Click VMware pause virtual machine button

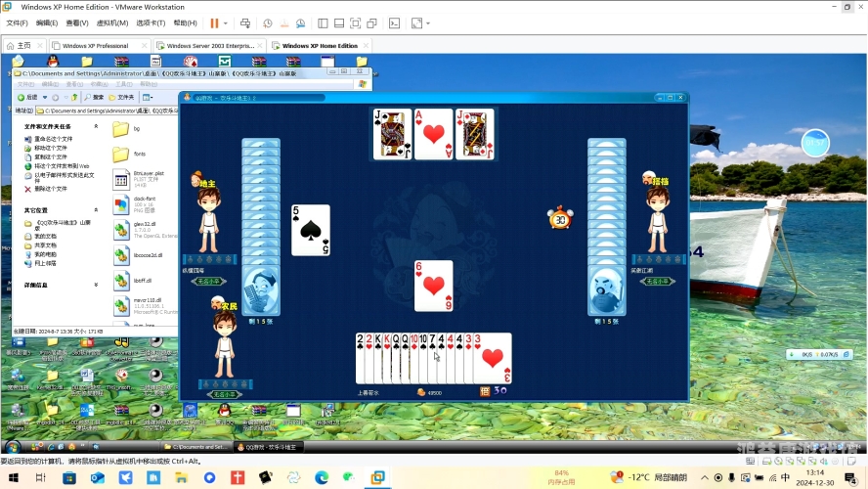pos(214,22)
